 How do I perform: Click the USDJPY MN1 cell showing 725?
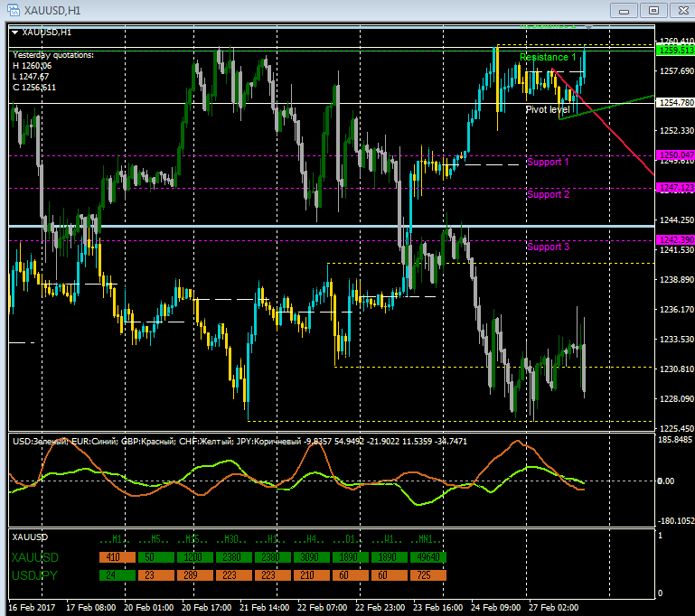point(428,575)
